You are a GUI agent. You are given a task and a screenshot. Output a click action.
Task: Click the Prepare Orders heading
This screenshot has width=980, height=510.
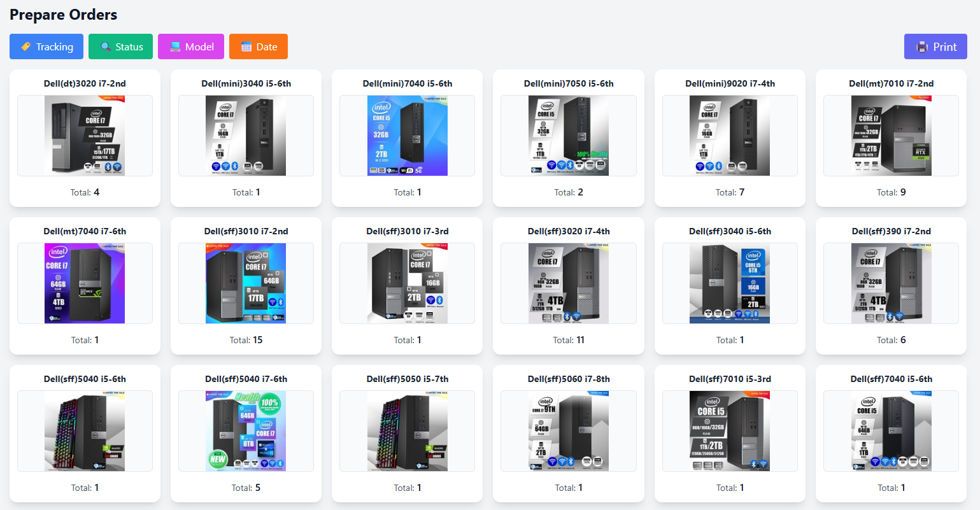click(63, 14)
